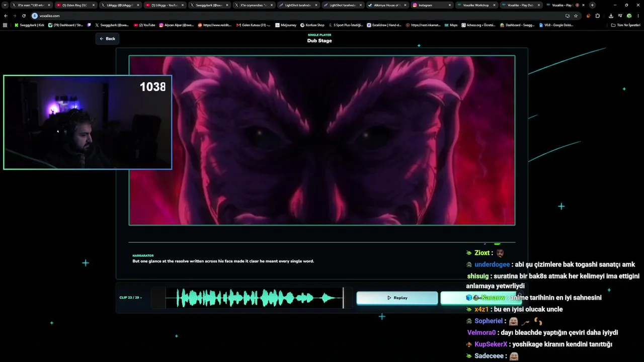The image size is (644, 362).
Task: Open the extensions puzzle icon
Action: tap(597, 16)
